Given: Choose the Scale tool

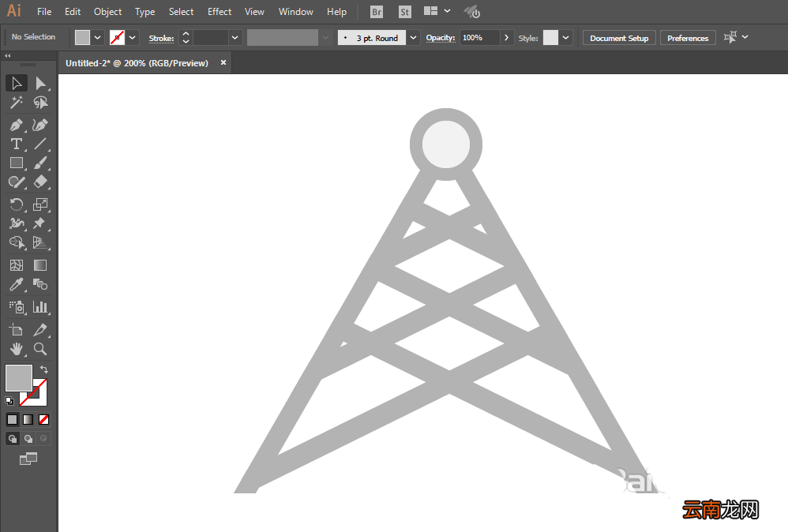Looking at the screenshot, I should pyautogui.click(x=40, y=204).
